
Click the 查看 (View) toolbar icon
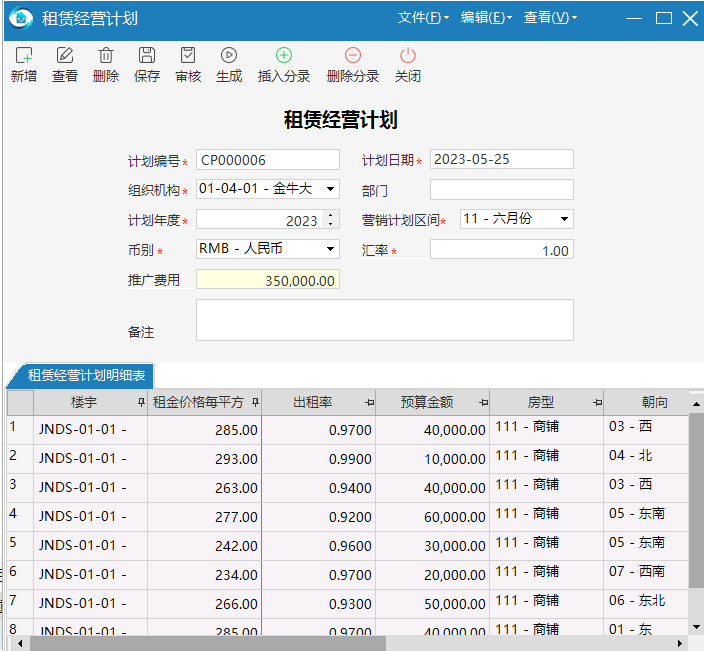(x=65, y=56)
